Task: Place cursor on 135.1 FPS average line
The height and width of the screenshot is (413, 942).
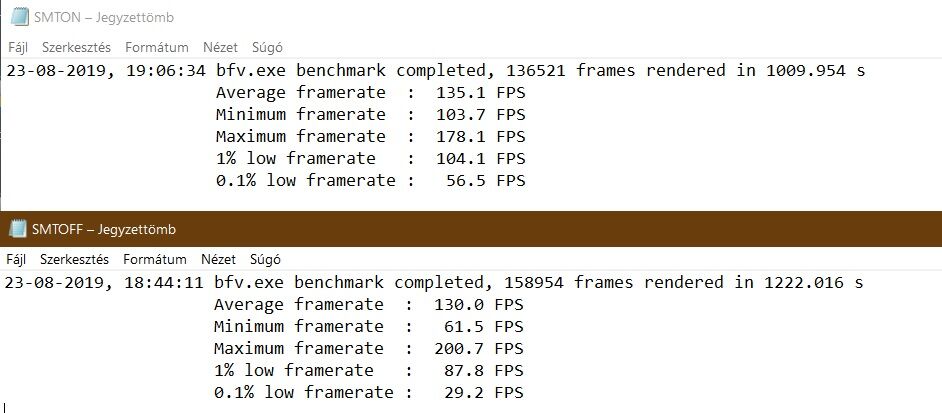Action: (371, 93)
